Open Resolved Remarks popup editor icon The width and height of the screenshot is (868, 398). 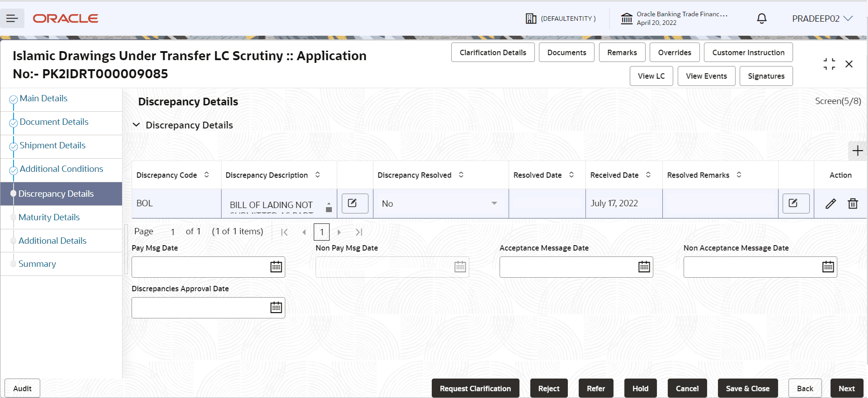[796, 203]
